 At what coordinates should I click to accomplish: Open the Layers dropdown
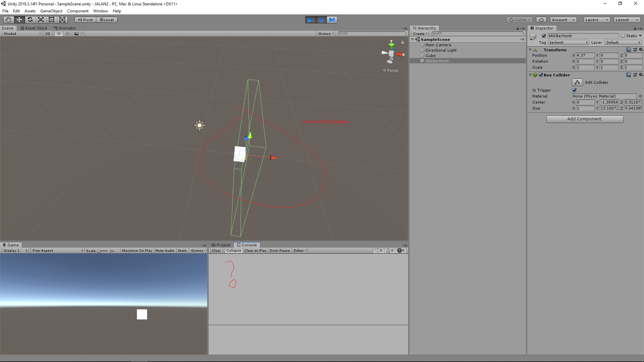pyautogui.click(x=597, y=20)
